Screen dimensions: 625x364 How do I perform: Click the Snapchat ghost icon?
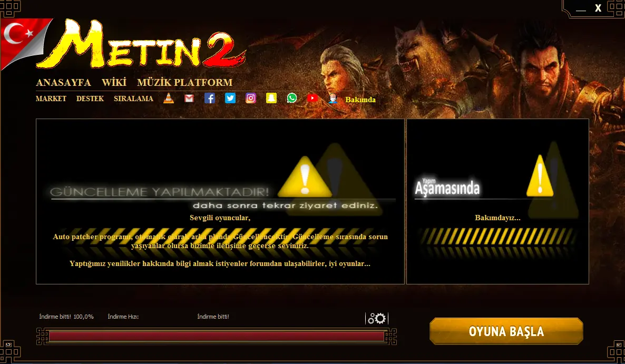coord(271,98)
